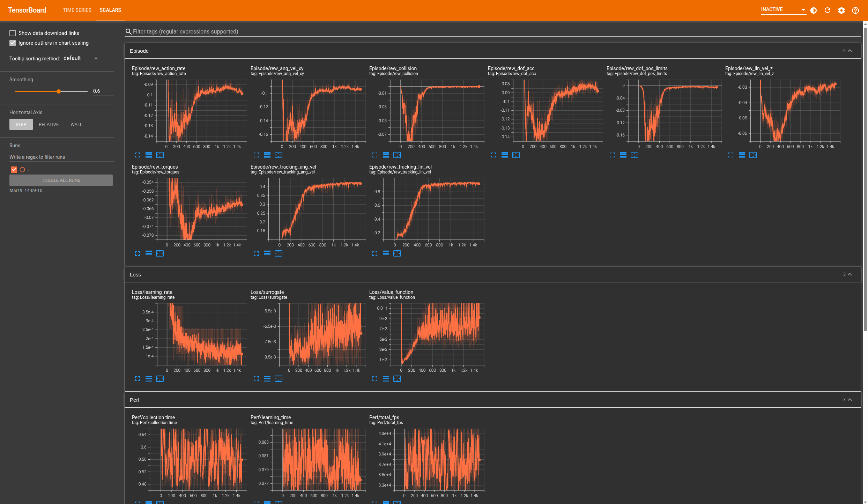The image size is (868, 504).
Task: Open the settings gear icon
Action: (x=841, y=10)
